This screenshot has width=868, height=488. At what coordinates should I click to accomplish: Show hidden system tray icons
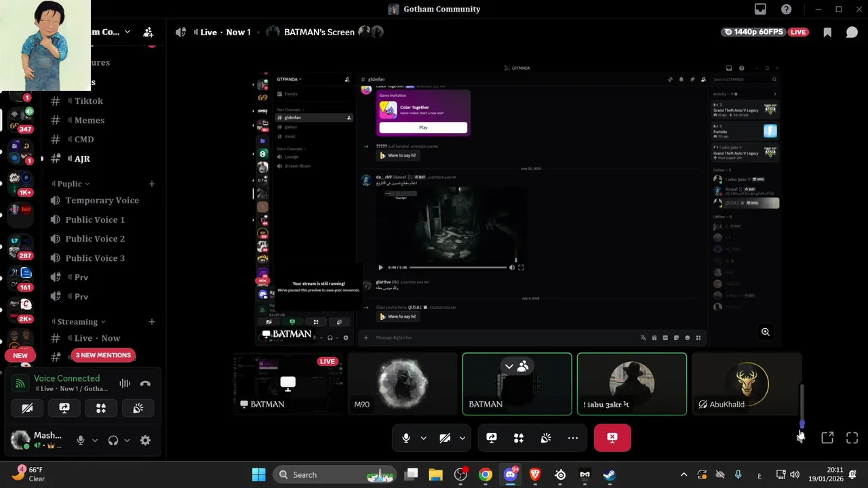click(x=684, y=474)
